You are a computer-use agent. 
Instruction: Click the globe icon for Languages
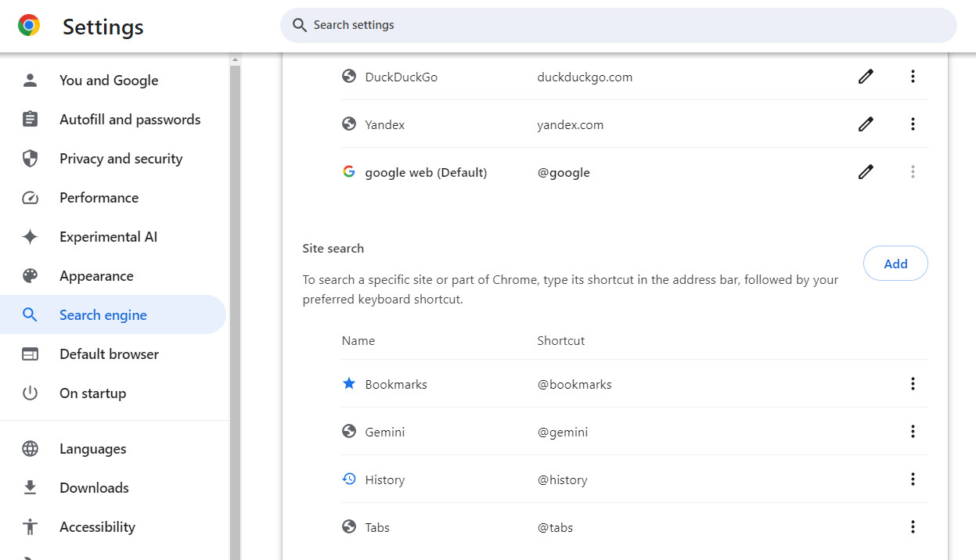30,448
